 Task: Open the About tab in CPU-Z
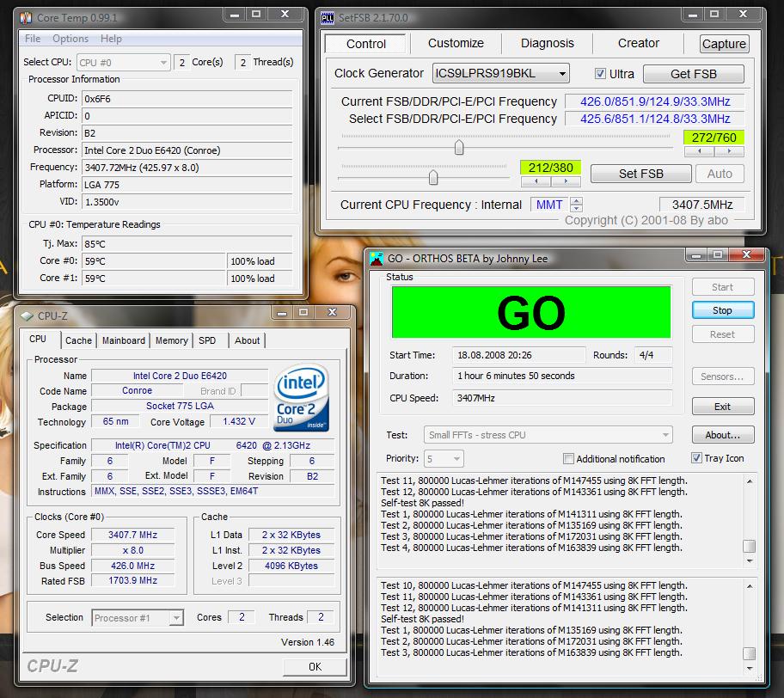[247, 340]
